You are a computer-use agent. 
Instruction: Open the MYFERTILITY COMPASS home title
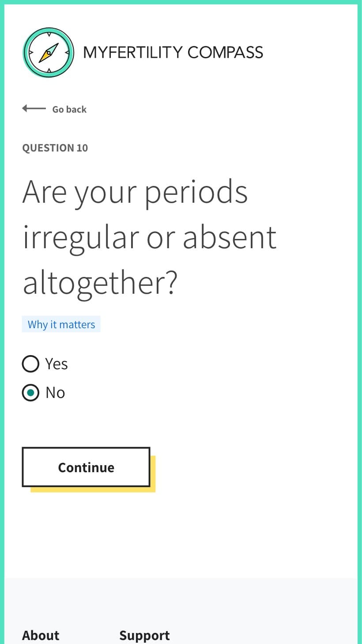click(x=173, y=53)
